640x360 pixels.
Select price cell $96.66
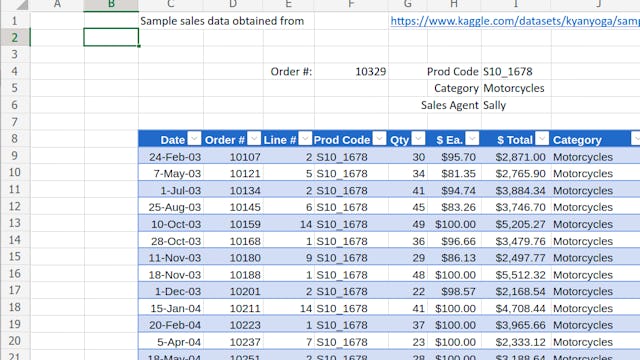tap(454, 241)
